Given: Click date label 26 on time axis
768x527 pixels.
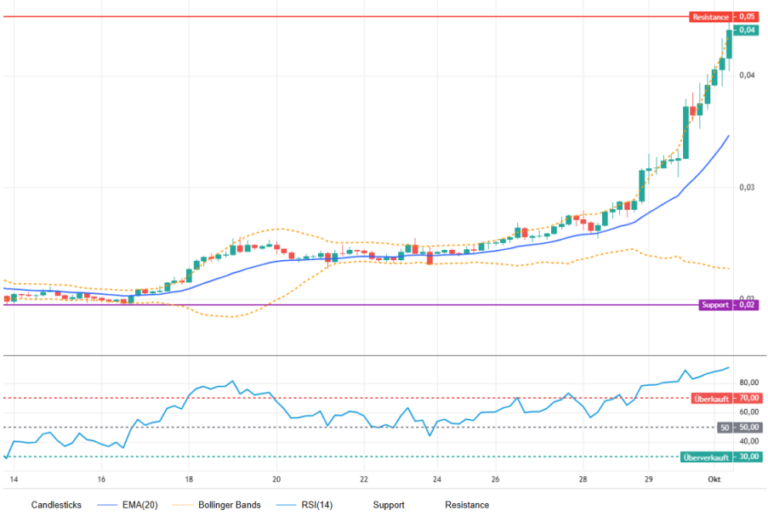Looking at the screenshot, I should pyautogui.click(x=495, y=479).
